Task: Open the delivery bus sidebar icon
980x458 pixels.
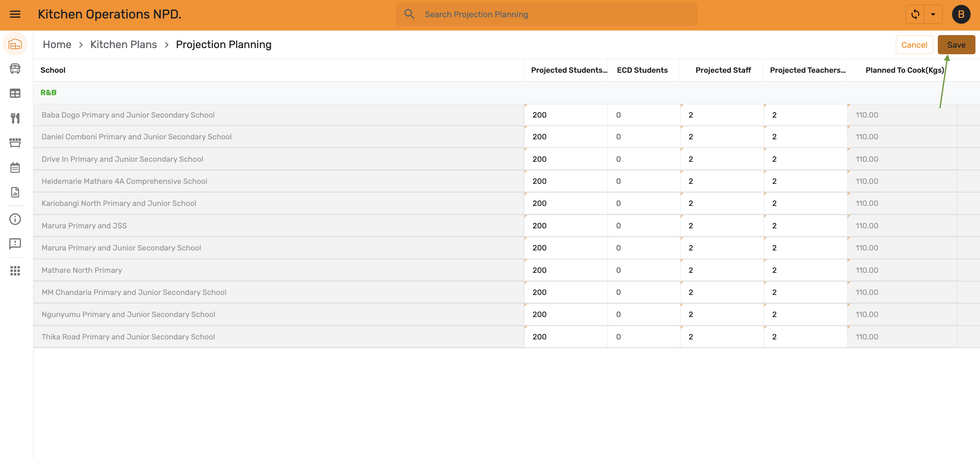Action: (x=15, y=69)
